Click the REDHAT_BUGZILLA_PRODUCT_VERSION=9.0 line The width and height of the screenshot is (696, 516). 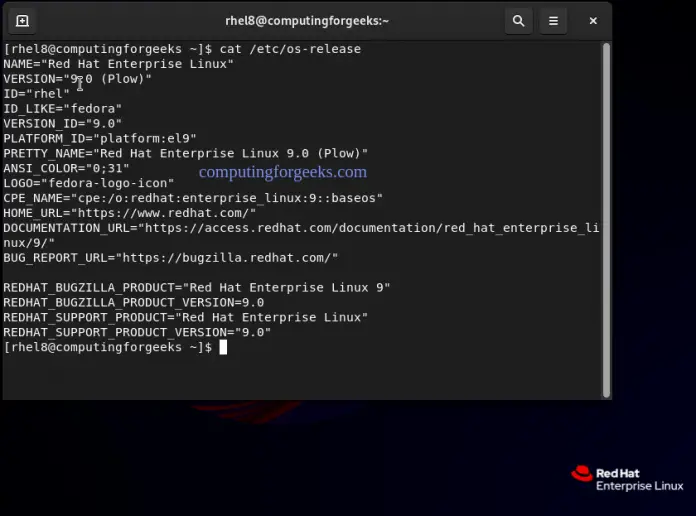coord(134,303)
